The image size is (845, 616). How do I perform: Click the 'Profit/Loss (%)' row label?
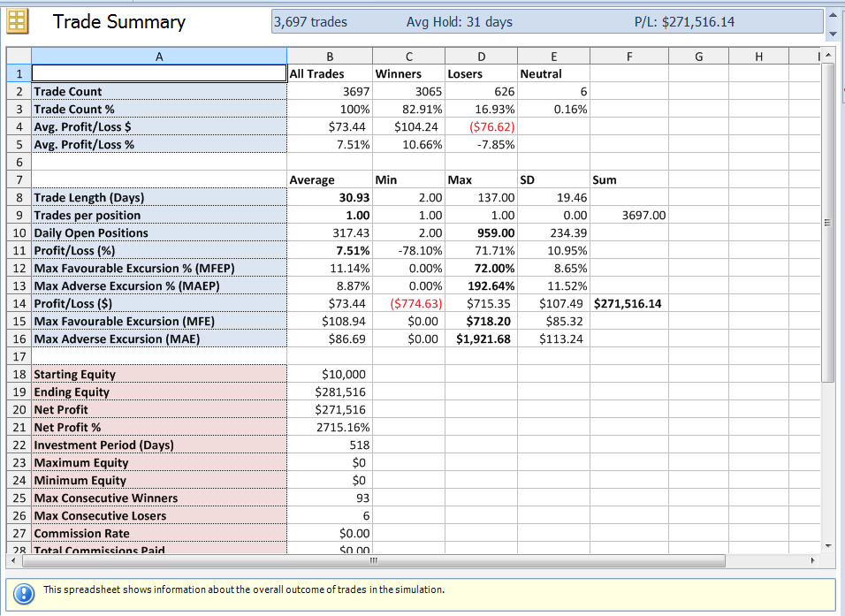pyautogui.click(x=159, y=251)
